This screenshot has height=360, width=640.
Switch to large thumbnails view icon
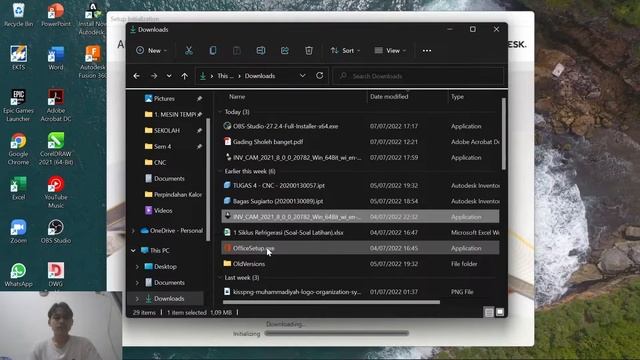[500, 313]
